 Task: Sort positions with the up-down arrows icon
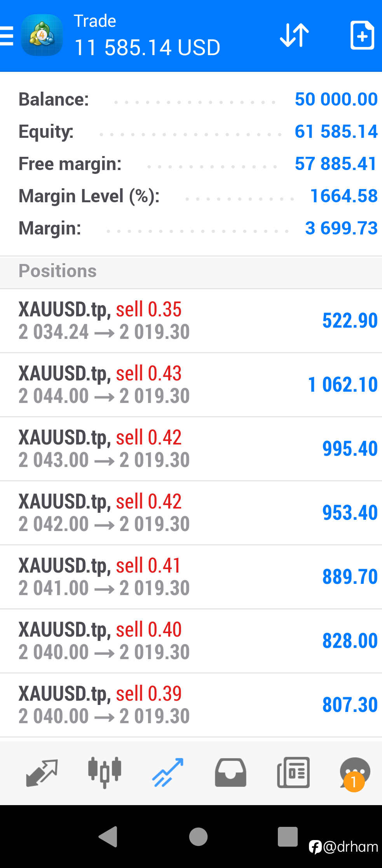coord(294,35)
